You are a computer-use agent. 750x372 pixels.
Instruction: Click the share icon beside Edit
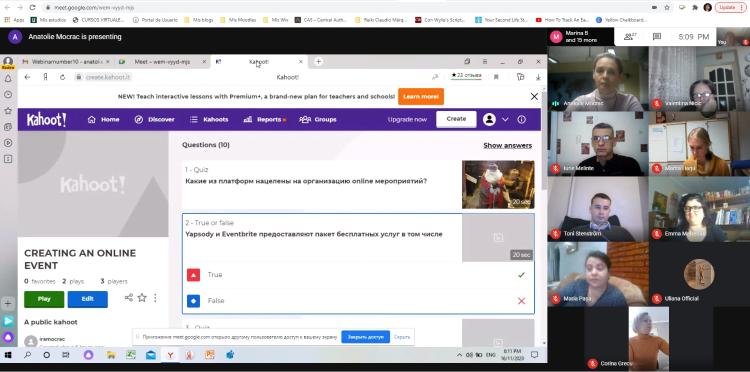(x=129, y=298)
